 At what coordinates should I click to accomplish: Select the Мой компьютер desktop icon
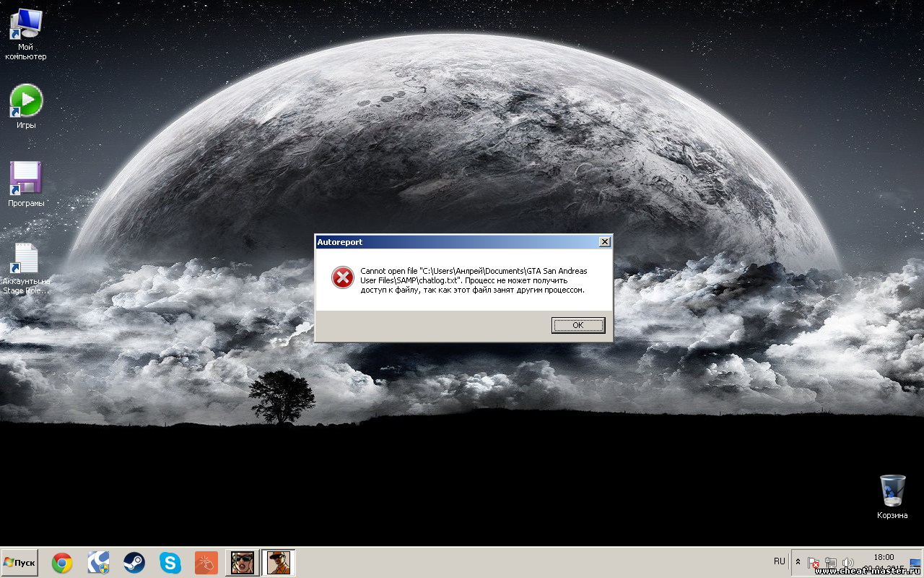[x=26, y=34]
